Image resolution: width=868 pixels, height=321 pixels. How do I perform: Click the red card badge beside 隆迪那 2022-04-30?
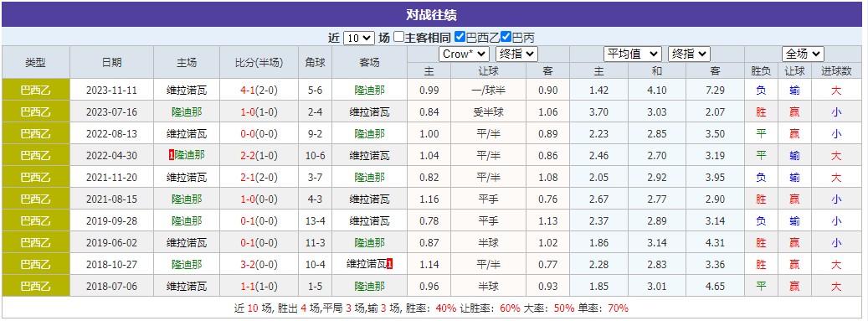[172, 156]
